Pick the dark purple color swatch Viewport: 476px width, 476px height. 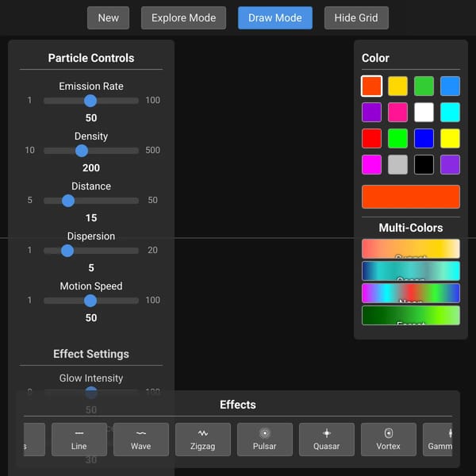pyautogui.click(x=371, y=113)
